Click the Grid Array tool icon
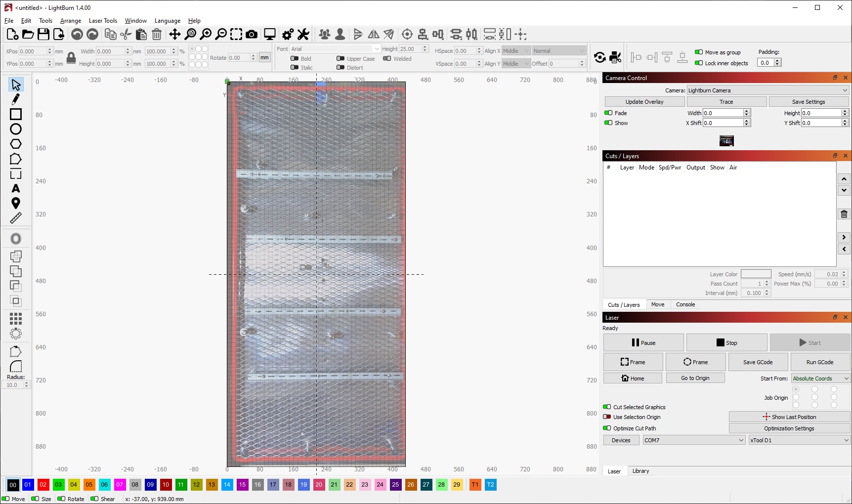Viewport: 852px width, 504px height. 16,319
